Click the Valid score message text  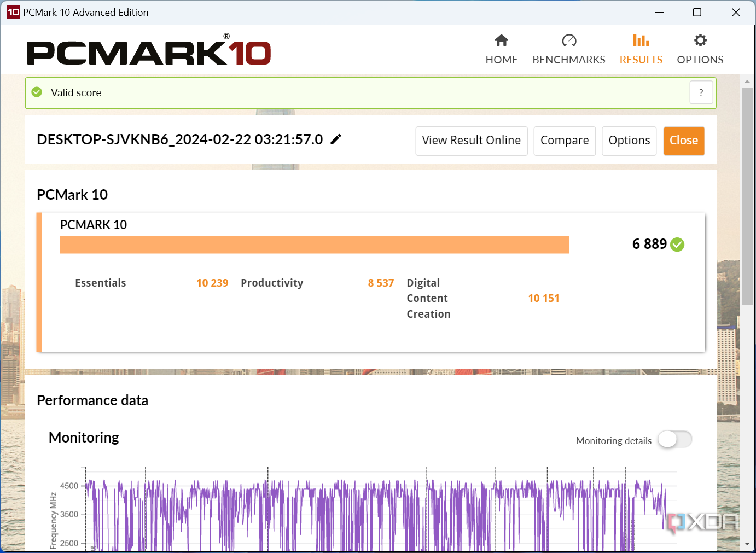[76, 92]
